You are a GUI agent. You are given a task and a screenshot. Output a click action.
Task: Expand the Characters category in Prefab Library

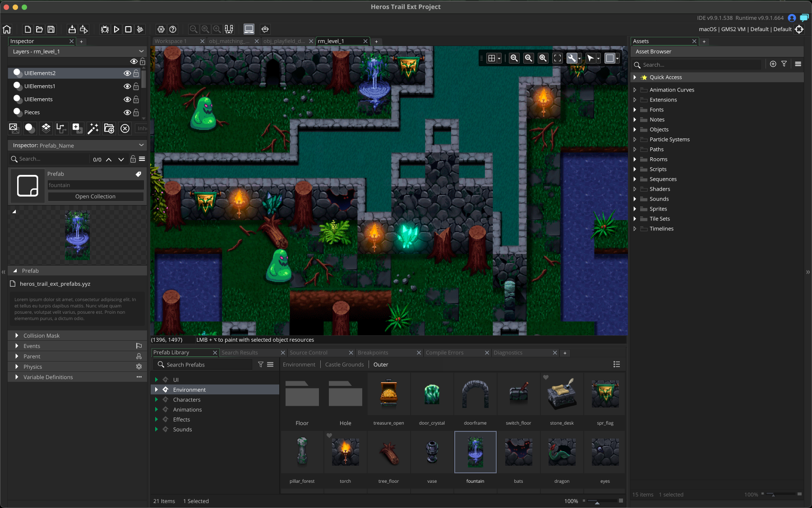pyautogui.click(x=157, y=399)
